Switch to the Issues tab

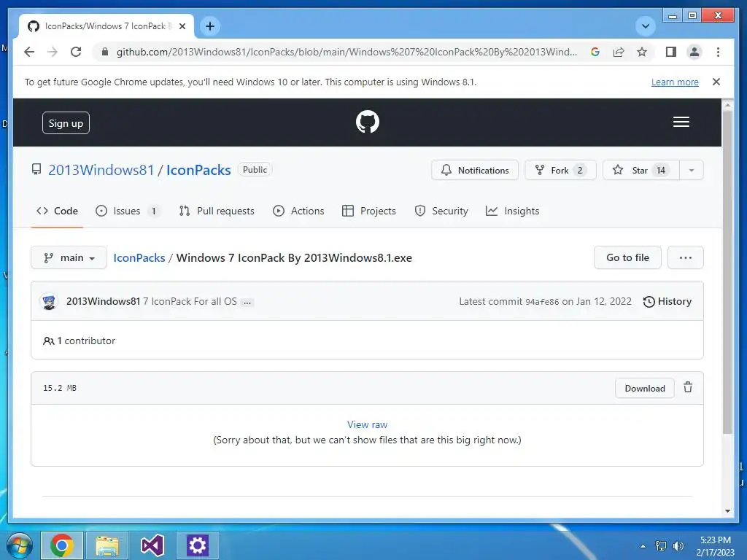(x=127, y=211)
